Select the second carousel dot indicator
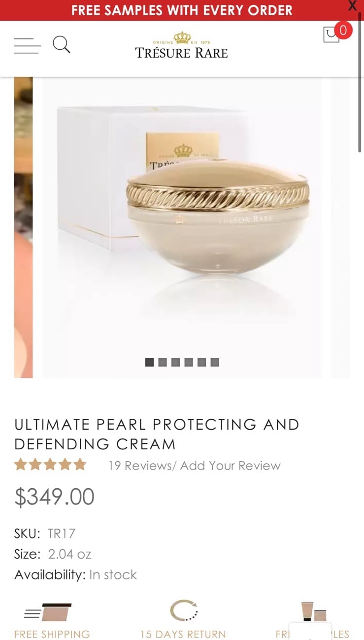 pyautogui.click(x=163, y=362)
